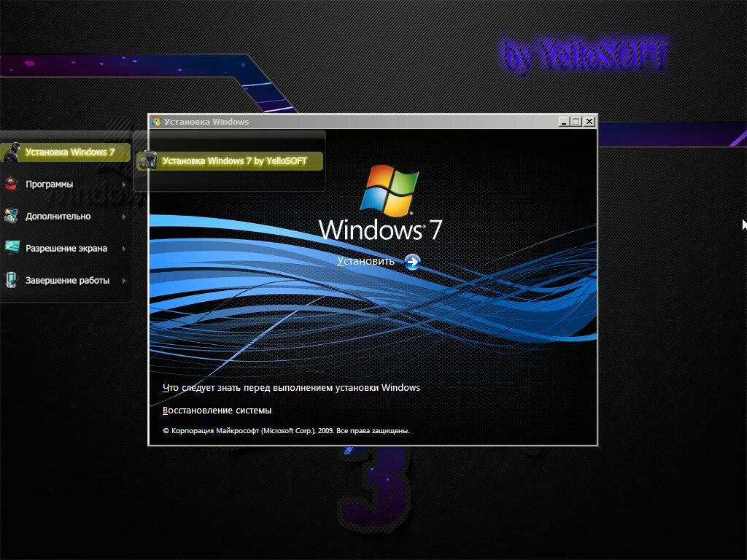The height and width of the screenshot is (560, 747).
Task: Expand the Программы submenu arrow
Action: 124,184
